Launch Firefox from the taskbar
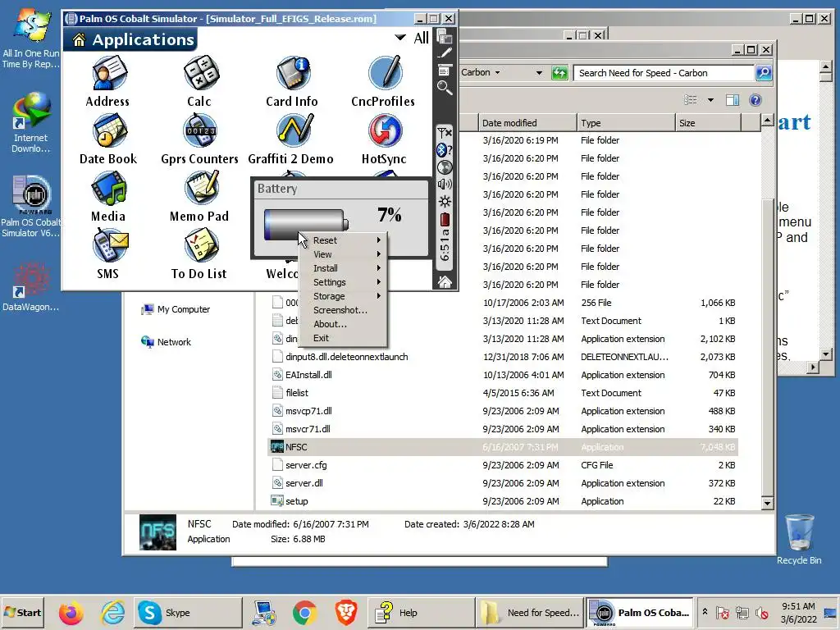This screenshot has width=840, height=630. [x=71, y=612]
